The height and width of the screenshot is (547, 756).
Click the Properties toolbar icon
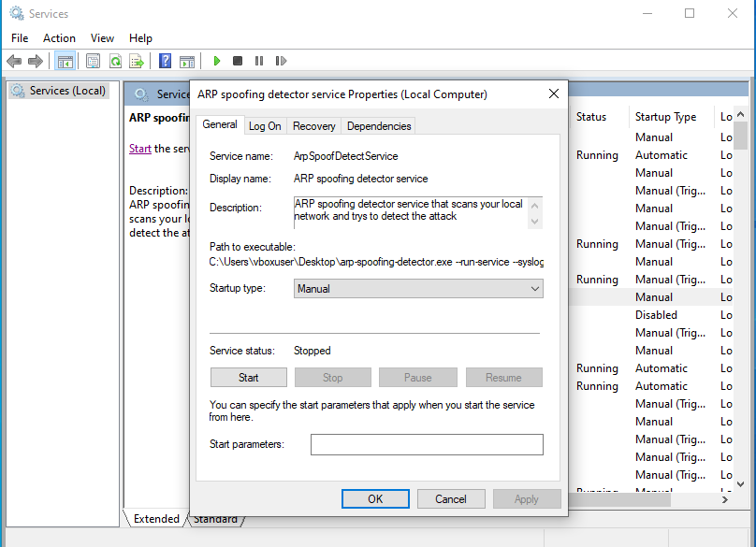[93, 61]
